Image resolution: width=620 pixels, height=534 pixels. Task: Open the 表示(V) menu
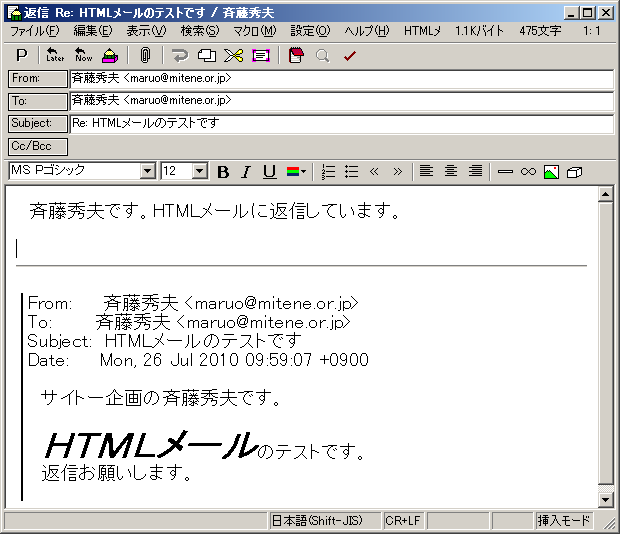tap(146, 31)
